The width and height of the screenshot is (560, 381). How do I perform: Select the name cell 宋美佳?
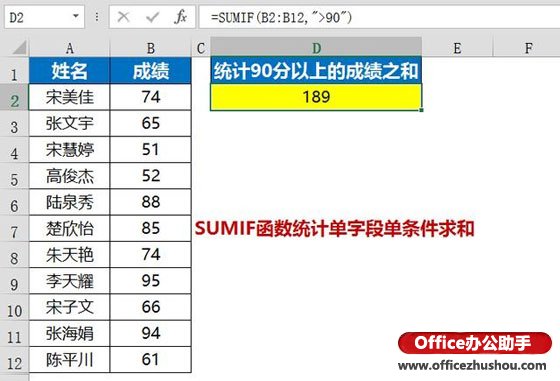coord(70,97)
